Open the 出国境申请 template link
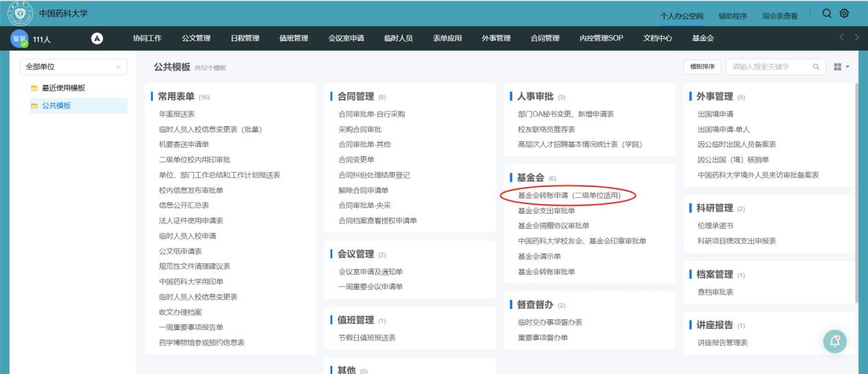The height and width of the screenshot is (374, 868). click(x=715, y=114)
